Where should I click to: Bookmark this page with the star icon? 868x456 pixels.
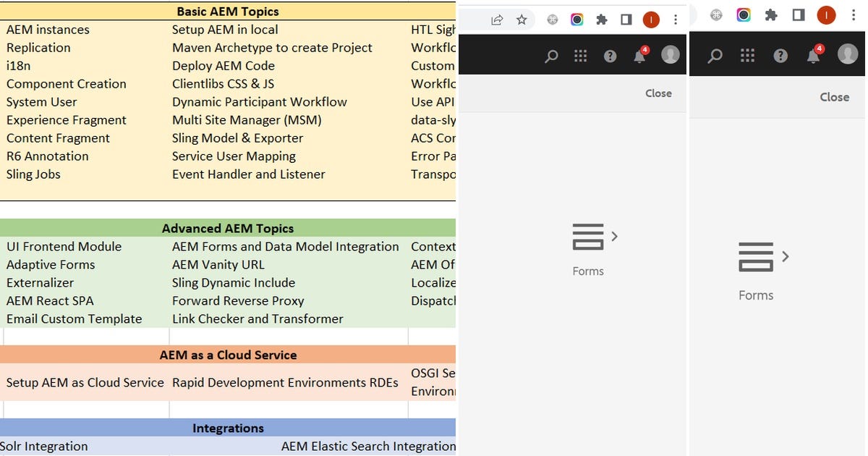522,20
